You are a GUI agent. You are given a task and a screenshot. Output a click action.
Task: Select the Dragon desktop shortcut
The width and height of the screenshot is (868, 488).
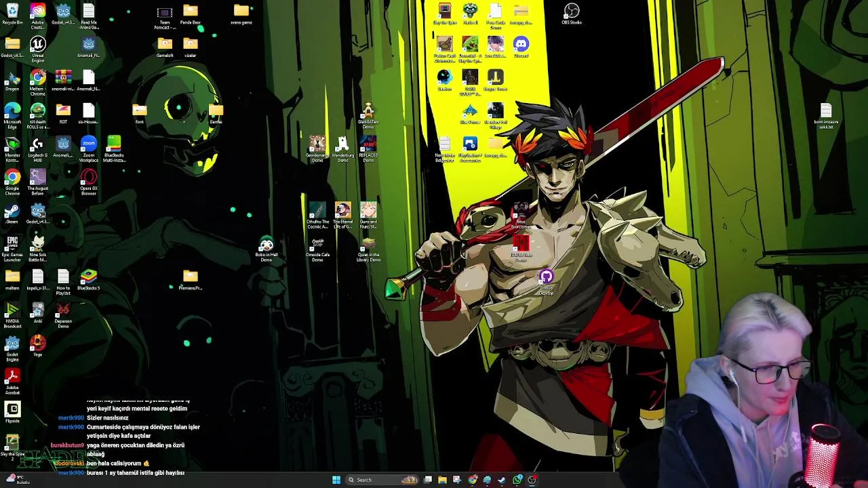[12, 81]
